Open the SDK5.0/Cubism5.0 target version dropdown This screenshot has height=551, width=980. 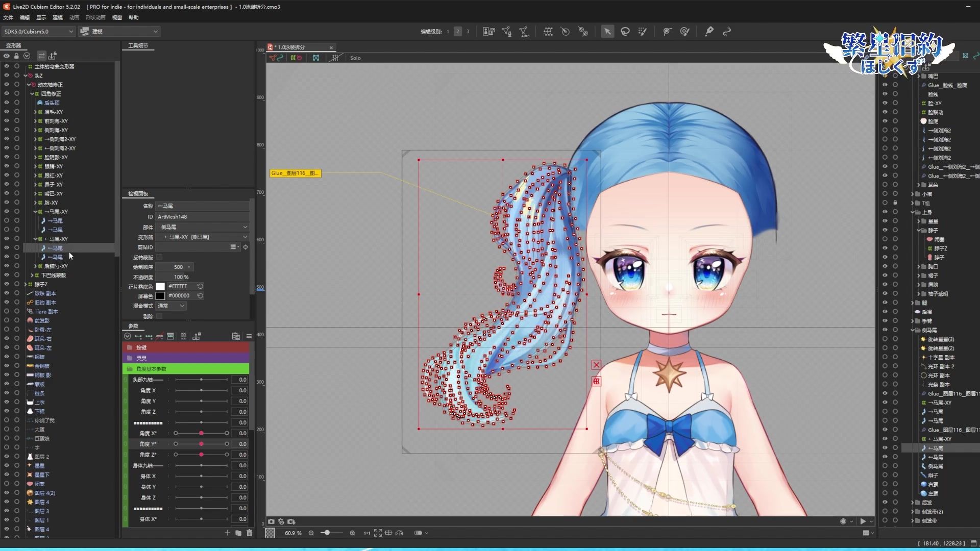39,32
